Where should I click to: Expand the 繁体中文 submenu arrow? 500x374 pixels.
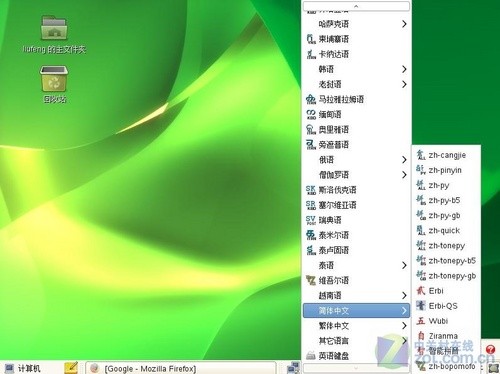pyautogui.click(x=404, y=326)
